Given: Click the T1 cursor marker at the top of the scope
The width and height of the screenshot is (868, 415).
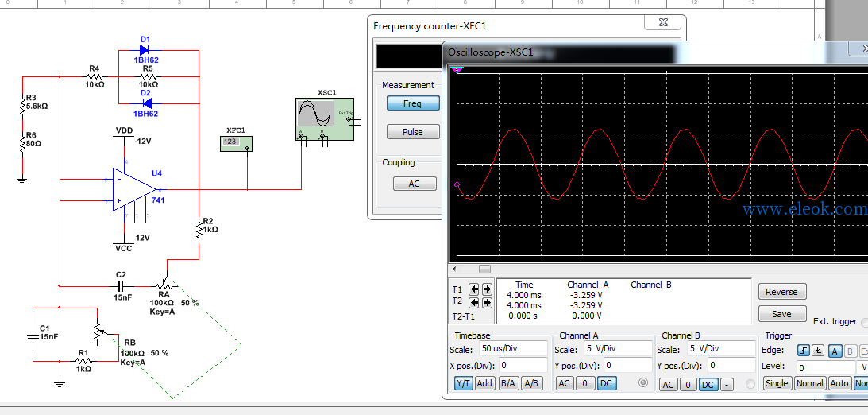Looking at the screenshot, I should coord(456,70).
